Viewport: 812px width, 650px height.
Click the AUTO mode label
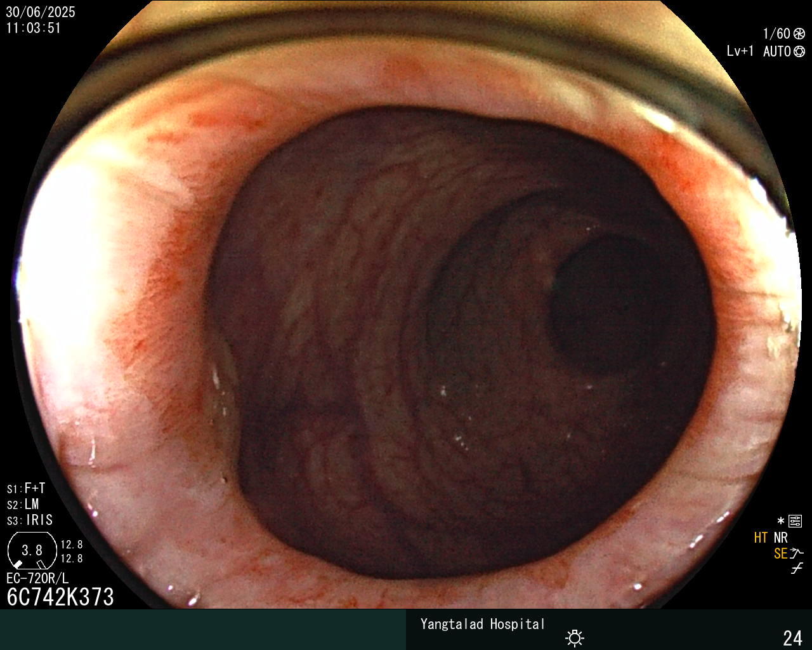point(776,51)
